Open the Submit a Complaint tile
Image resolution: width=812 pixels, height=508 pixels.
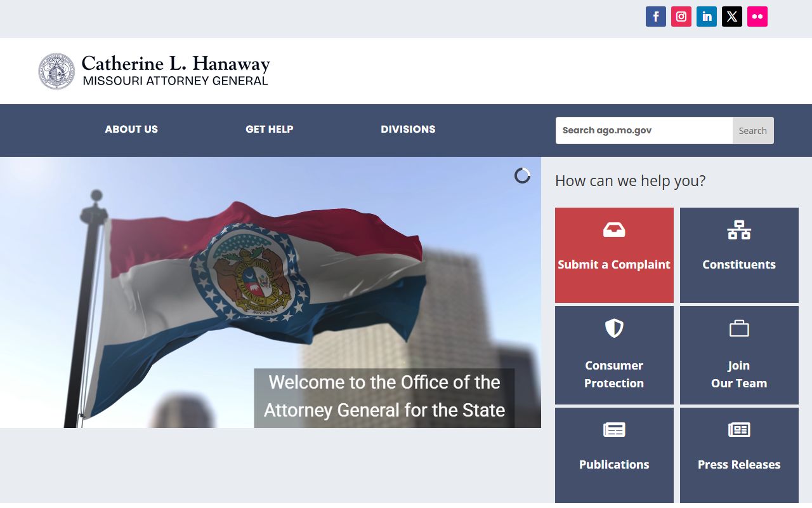(614, 255)
